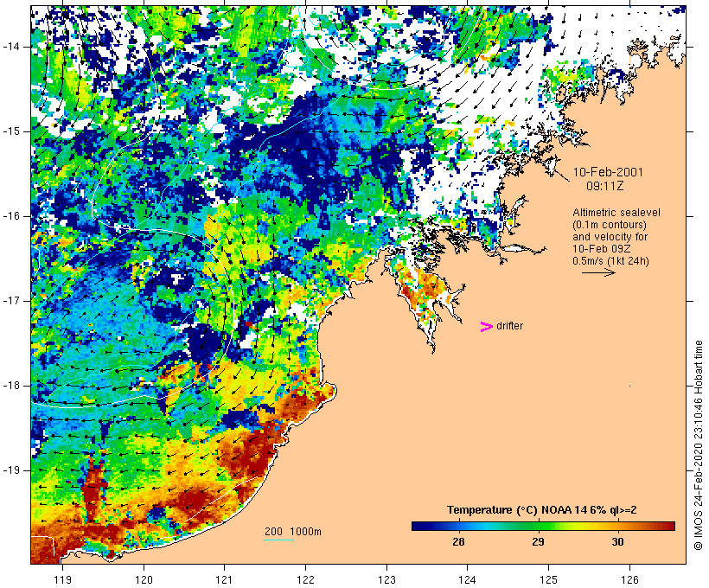Click the '(0.1m contours)' text
The height and width of the screenshot is (588, 709).
click(x=609, y=225)
